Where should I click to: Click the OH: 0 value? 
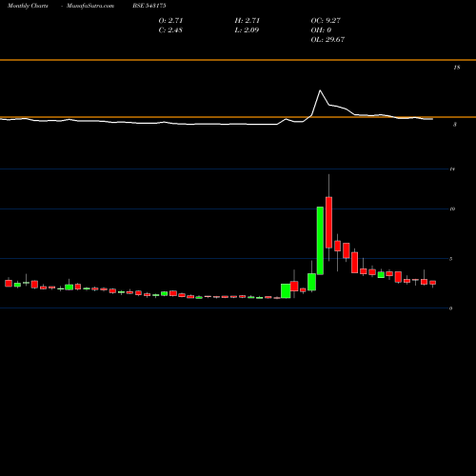click(x=321, y=30)
